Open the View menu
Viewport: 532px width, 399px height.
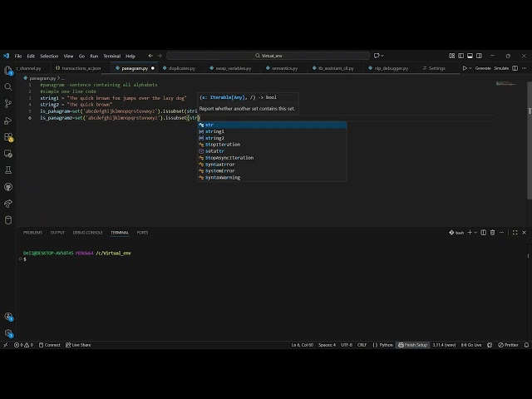pyautogui.click(x=68, y=56)
